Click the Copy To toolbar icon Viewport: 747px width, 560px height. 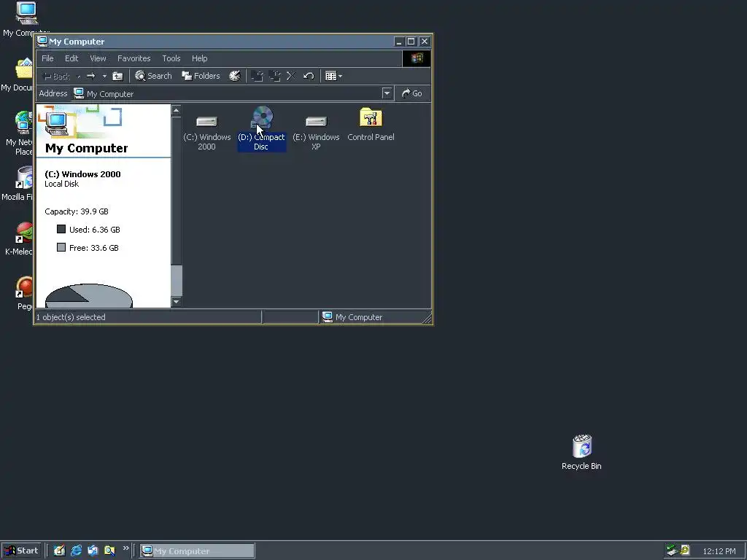[274, 76]
